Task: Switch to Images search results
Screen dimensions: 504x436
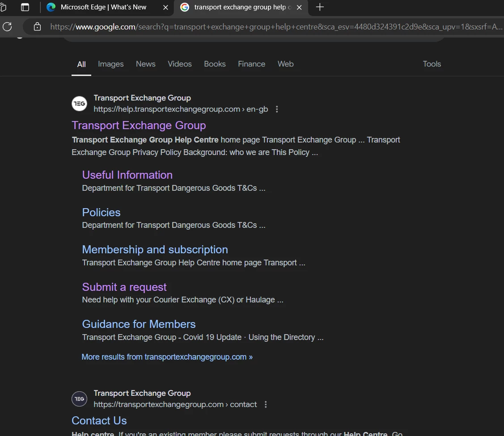Action: click(110, 64)
